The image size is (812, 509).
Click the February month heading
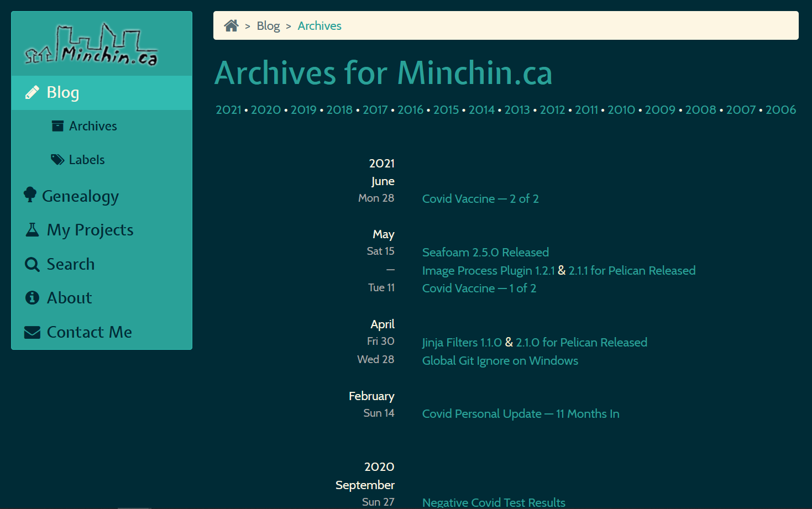point(371,396)
